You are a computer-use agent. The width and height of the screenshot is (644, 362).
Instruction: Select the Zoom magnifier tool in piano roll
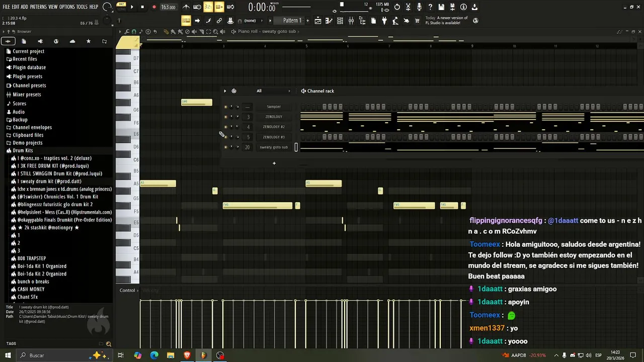[x=215, y=31]
